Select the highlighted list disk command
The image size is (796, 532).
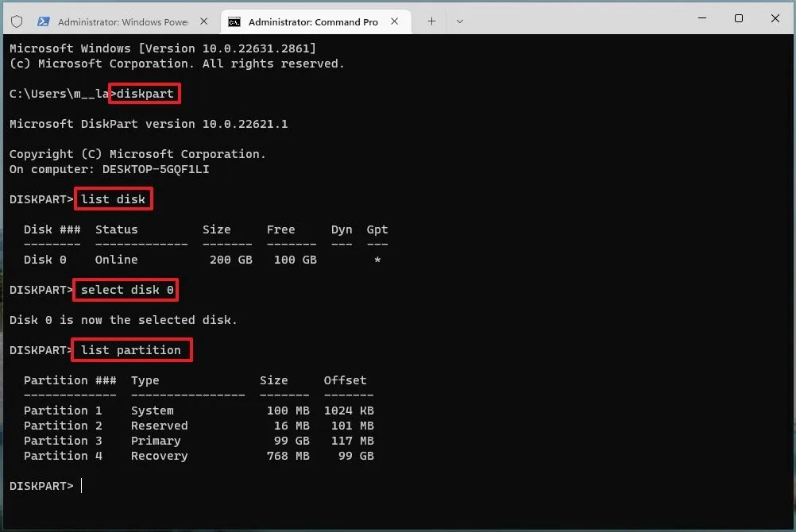pyautogui.click(x=113, y=199)
